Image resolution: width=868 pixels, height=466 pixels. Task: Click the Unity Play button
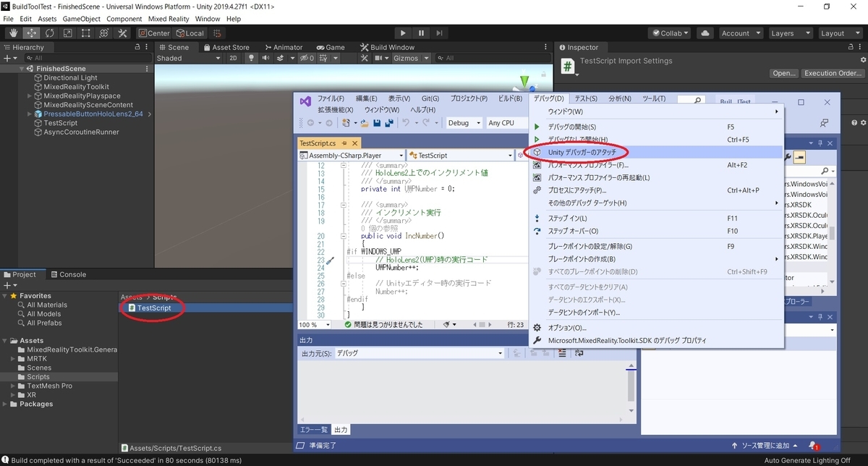pyautogui.click(x=404, y=33)
